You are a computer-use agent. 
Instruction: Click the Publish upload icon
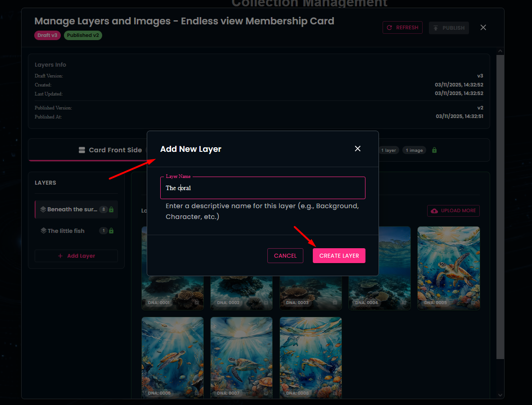(x=436, y=28)
